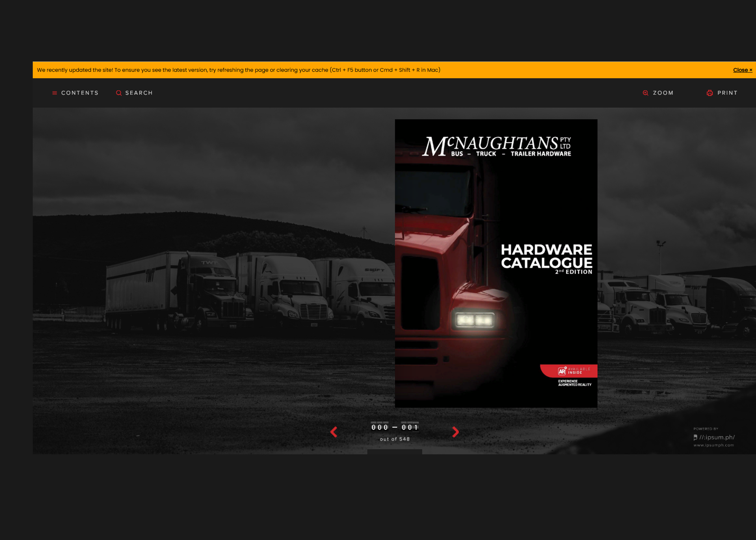Click the 001 right page counter
This screenshot has height=540, width=756.
[410, 427]
